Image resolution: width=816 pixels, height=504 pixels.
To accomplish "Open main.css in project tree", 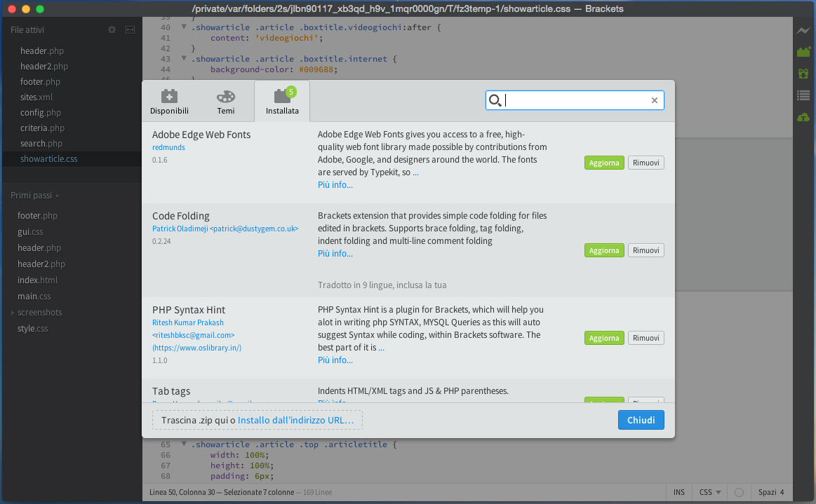I will coord(34,297).
